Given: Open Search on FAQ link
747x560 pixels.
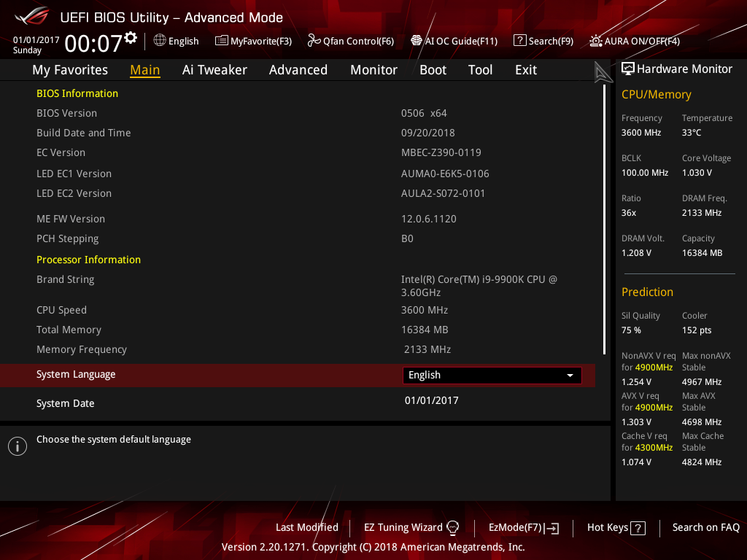Looking at the screenshot, I should click(706, 528).
